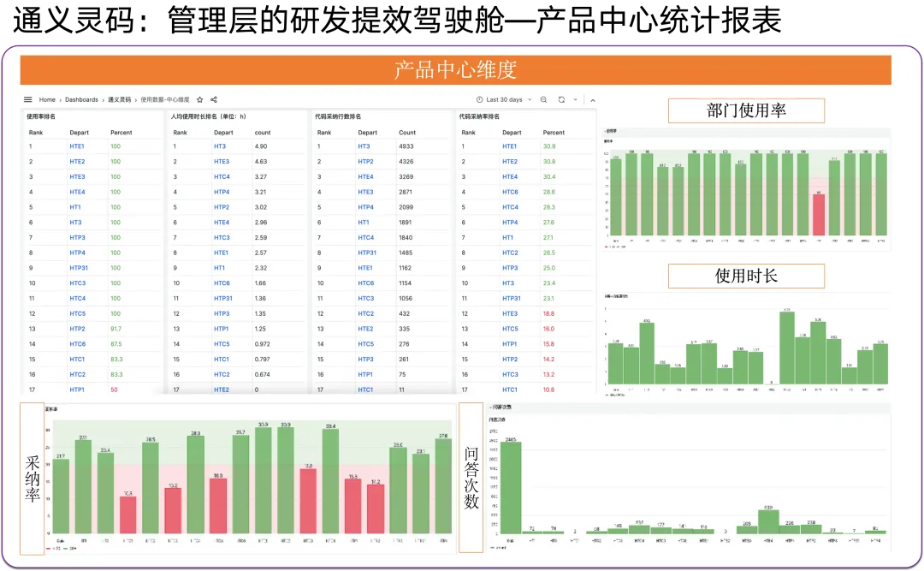924x571 pixels.
Task: Click HTC1 in the 10.8 row of 代码采纳率排名
Action: click(x=510, y=390)
